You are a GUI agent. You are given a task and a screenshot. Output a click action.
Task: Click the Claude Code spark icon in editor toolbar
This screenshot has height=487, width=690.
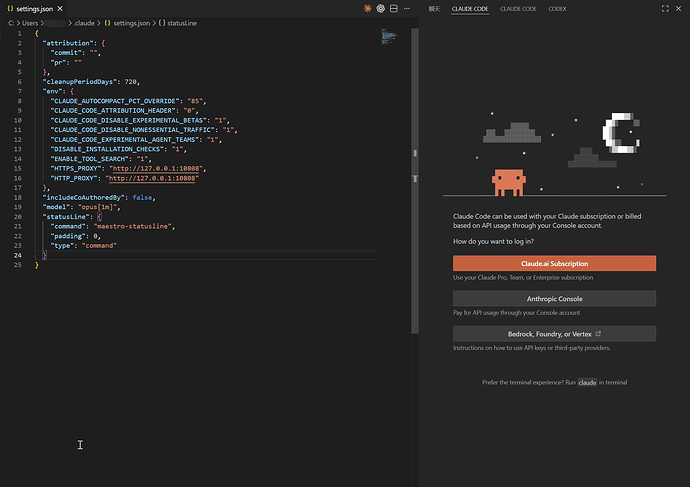tap(367, 8)
